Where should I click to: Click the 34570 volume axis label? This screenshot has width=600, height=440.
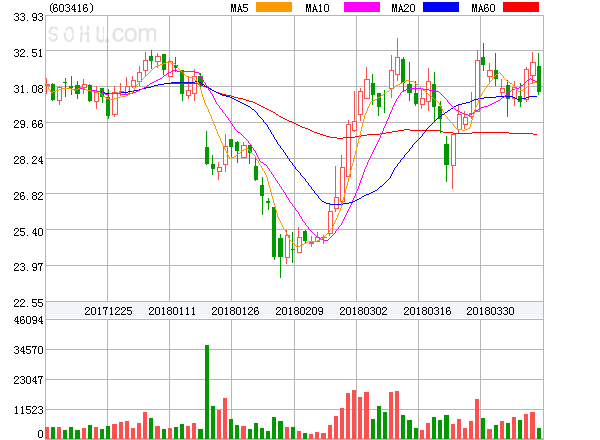pyautogui.click(x=28, y=350)
